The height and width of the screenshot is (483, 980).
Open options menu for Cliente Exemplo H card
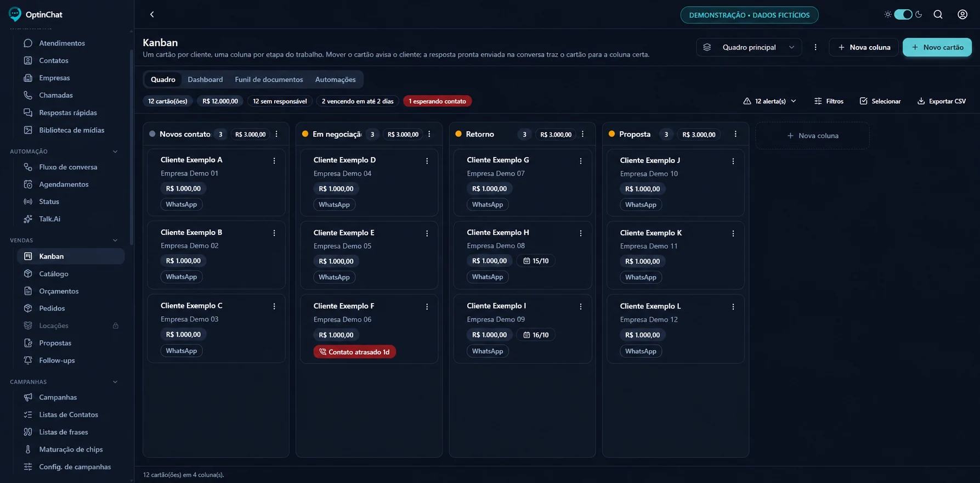point(580,233)
